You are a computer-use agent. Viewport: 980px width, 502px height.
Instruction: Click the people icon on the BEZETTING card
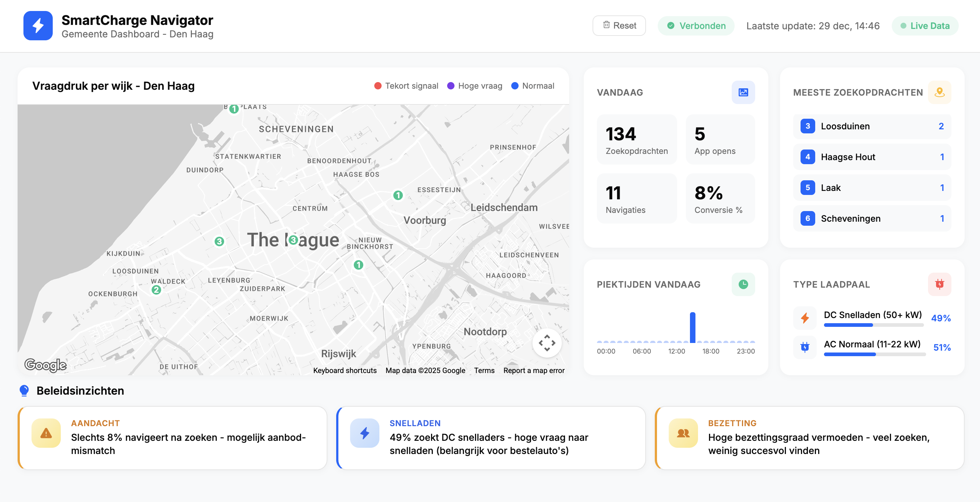(x=683, y=433)
